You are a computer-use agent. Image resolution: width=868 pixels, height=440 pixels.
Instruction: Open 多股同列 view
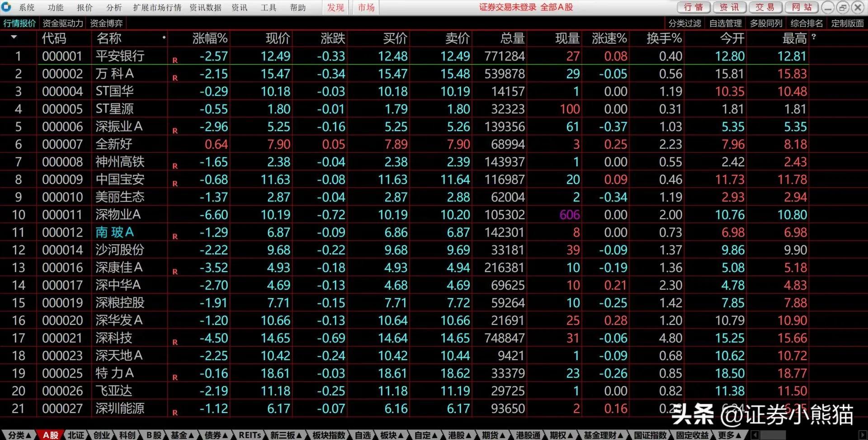click(x=766, y=23)
